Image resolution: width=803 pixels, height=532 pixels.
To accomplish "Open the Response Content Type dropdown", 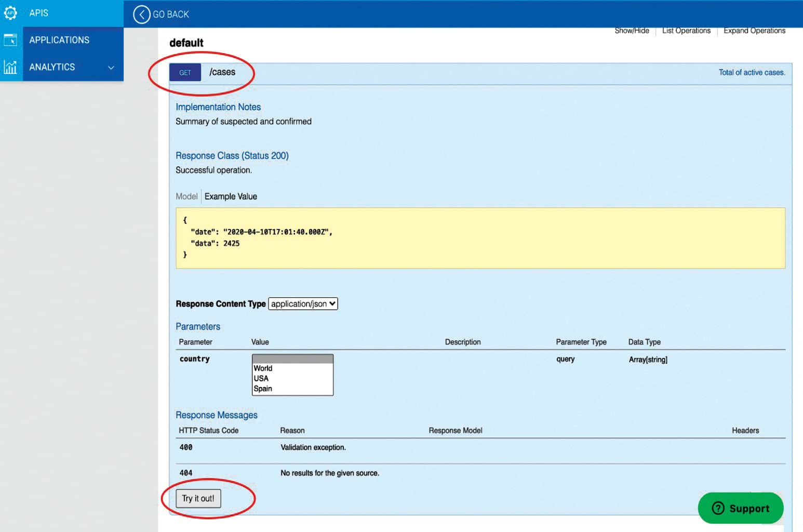I will tap(303, 304).
